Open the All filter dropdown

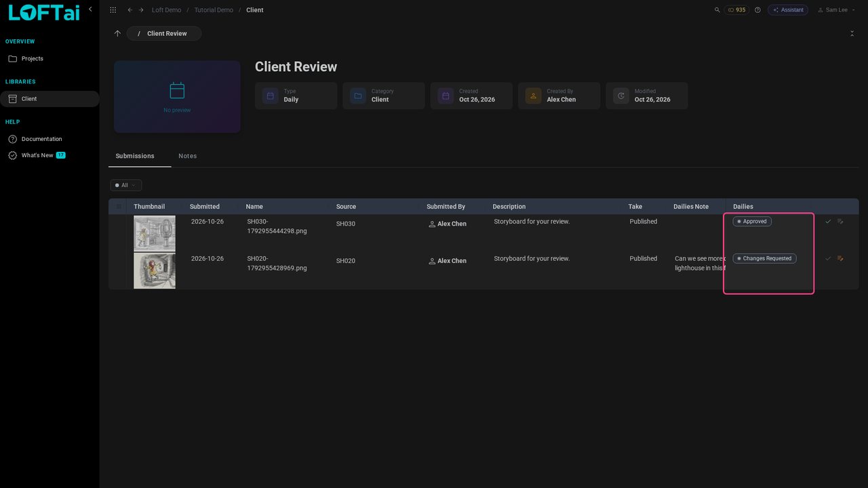coord(126,185)
